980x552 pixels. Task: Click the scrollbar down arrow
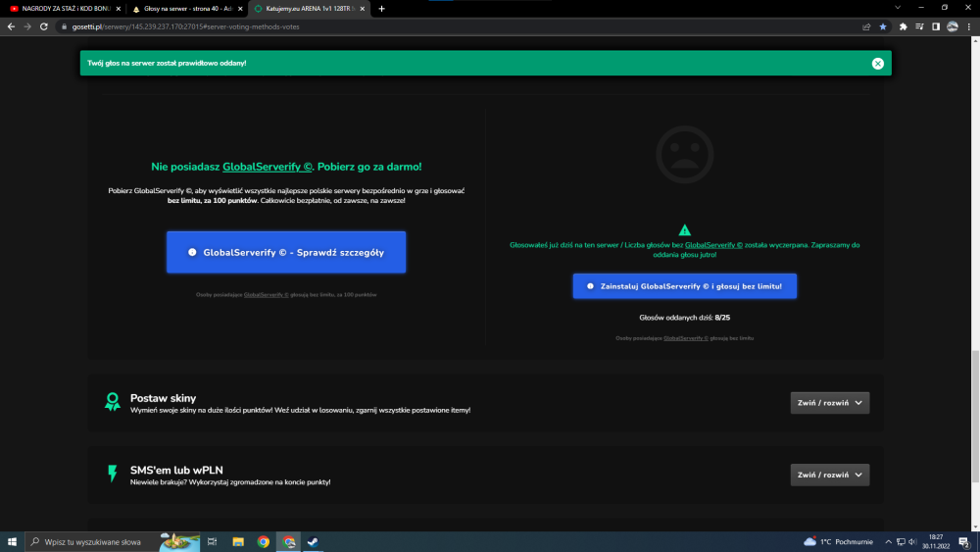[975, 527]
